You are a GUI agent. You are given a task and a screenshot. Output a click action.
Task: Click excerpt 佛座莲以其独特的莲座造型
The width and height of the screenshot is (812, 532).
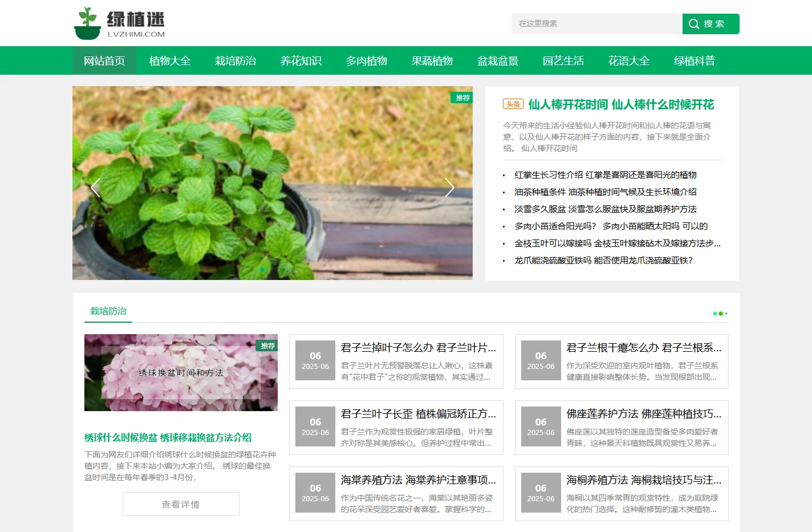[642, 437]
